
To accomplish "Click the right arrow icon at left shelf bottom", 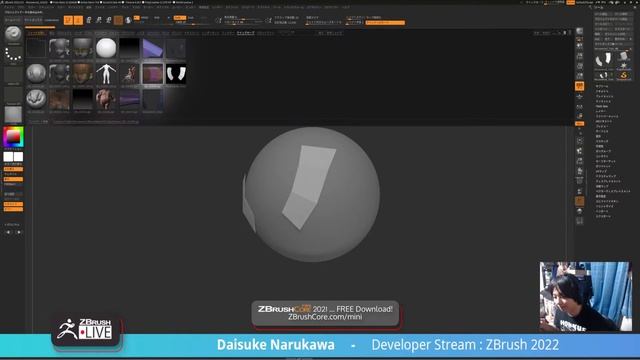I will click(18, 232).
